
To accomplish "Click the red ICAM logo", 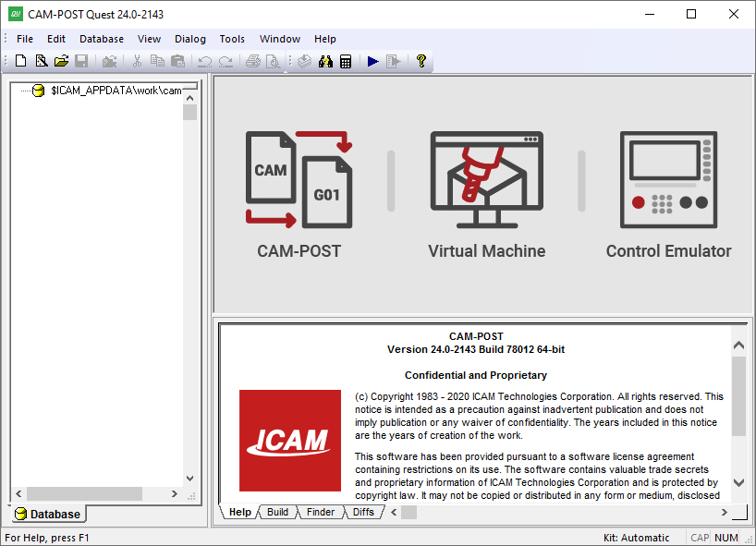I will pyautogui.click(x=290, y=441).
